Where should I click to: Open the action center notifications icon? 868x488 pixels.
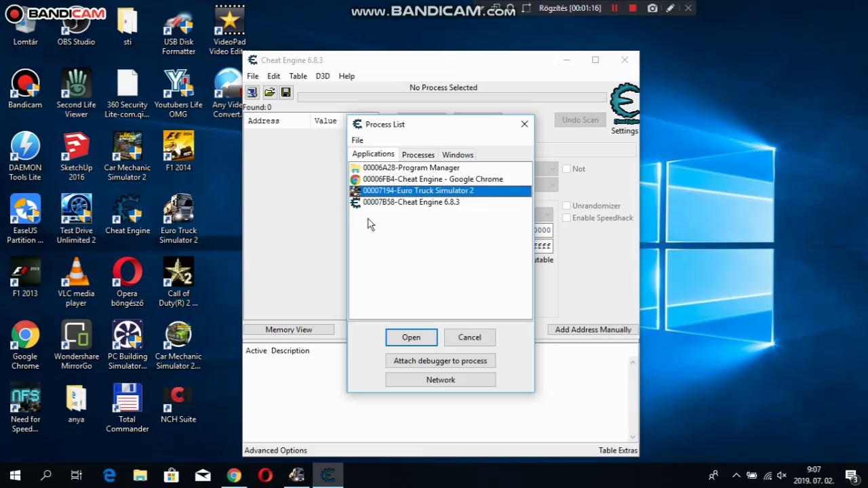coord(852,475)
